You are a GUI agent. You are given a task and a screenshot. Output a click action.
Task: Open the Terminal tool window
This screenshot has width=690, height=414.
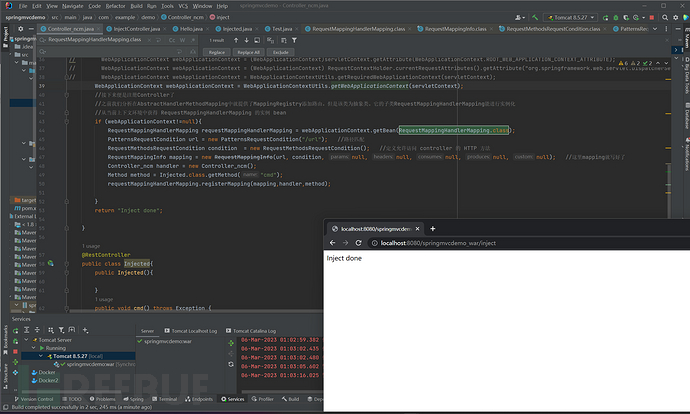point(164,399)
